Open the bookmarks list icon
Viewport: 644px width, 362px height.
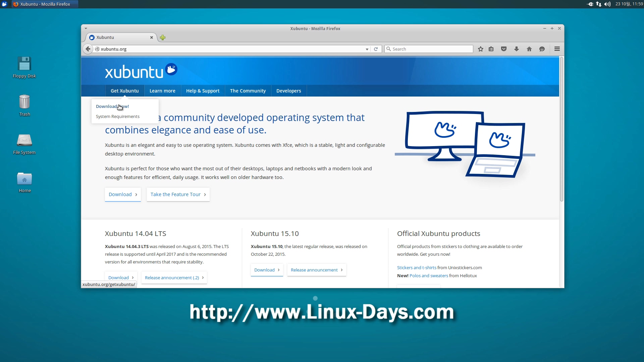(491, 49)
